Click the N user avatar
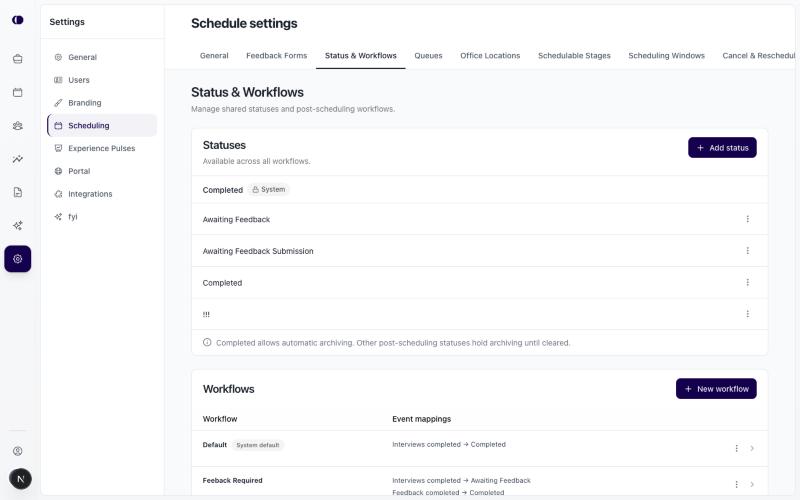The image size is (800, 500). click(20, 479)
